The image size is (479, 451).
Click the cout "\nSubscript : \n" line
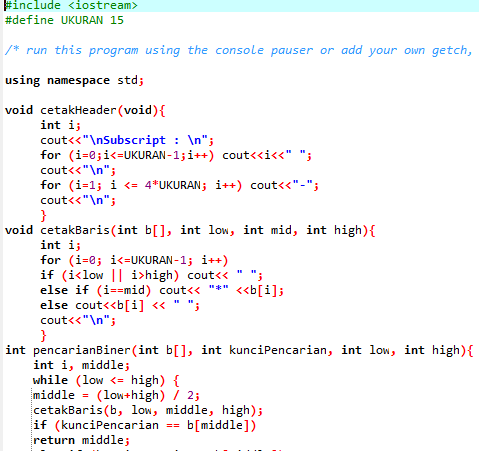click(127, 140)
